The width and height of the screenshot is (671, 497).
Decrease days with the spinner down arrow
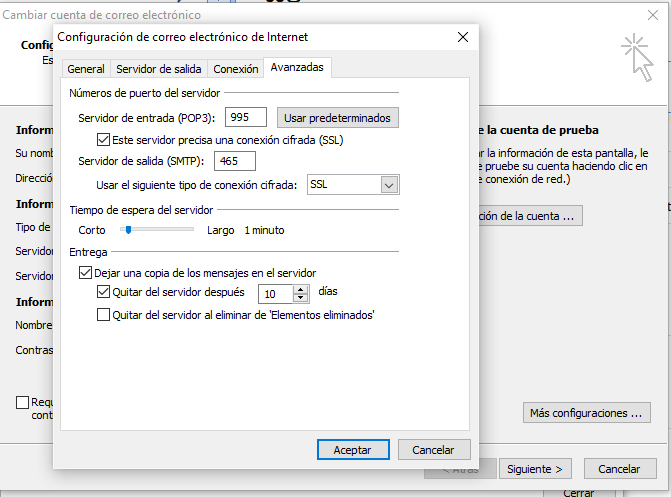point(301,298)
